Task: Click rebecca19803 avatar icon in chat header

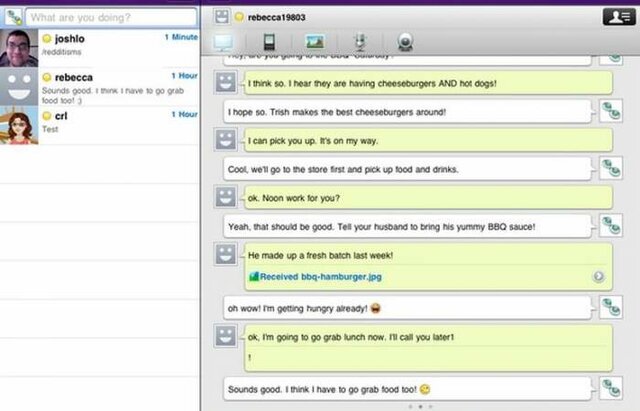Action: (222, 17)
